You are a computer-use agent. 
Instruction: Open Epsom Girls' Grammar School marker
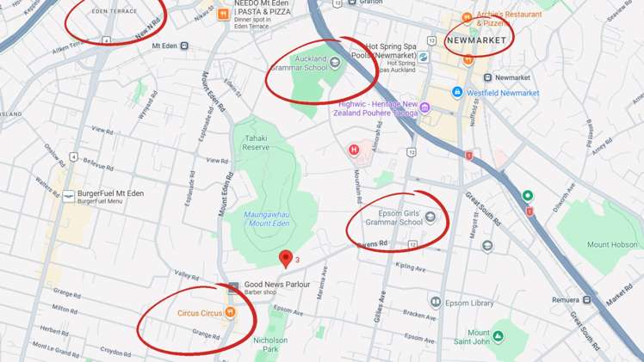point(430,217)
